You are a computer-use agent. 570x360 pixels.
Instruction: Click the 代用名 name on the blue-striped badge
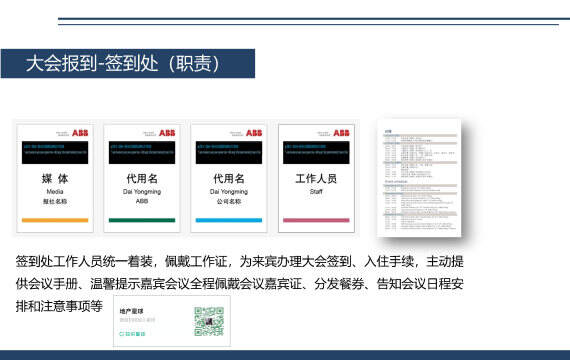tap(229, 179)
